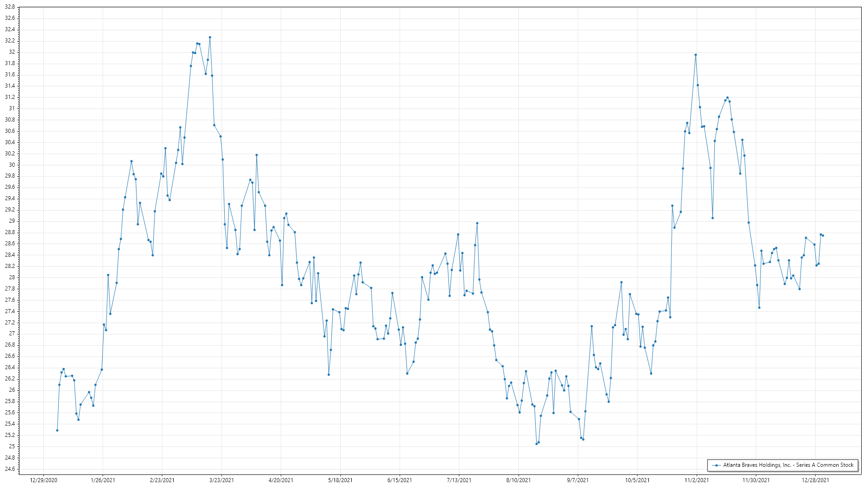Click the 3/23/2021 x-axis date label
This screenshot has height=488, width=868.
tap(222, 480)
